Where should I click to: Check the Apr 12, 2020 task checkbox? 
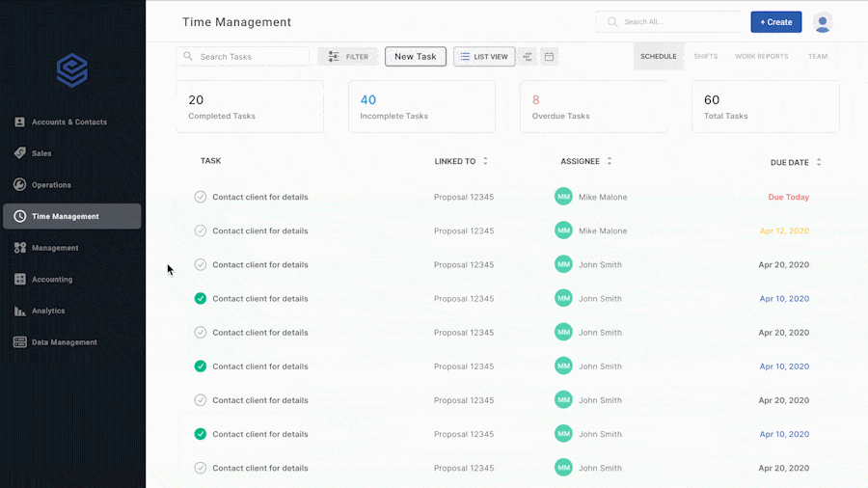[201, 230]
